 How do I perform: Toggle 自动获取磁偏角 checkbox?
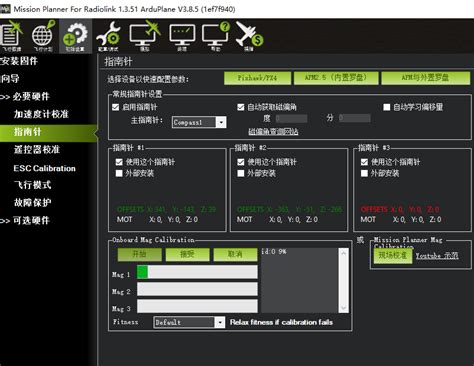click(x=241, y=107)
